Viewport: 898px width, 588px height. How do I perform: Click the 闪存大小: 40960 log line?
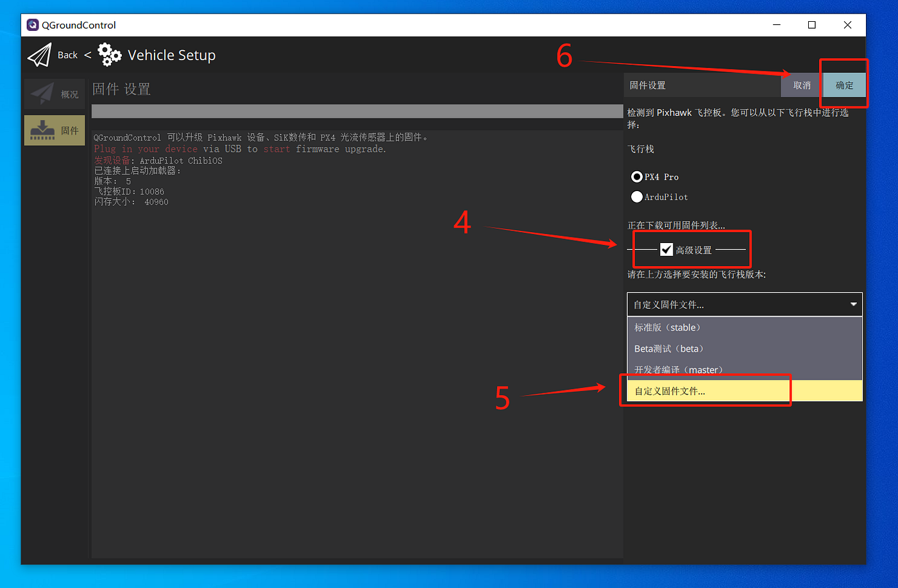[x=131, y=201]
